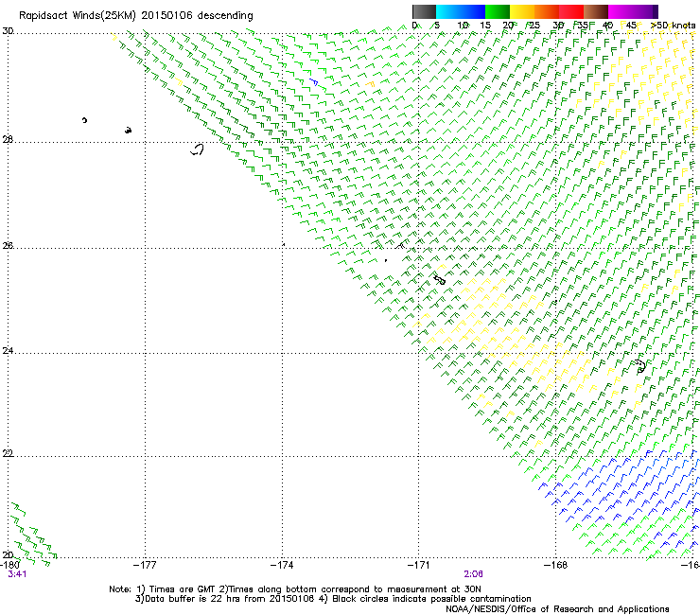Click the island outline just below 28N west of -174

tap(197, 149)
